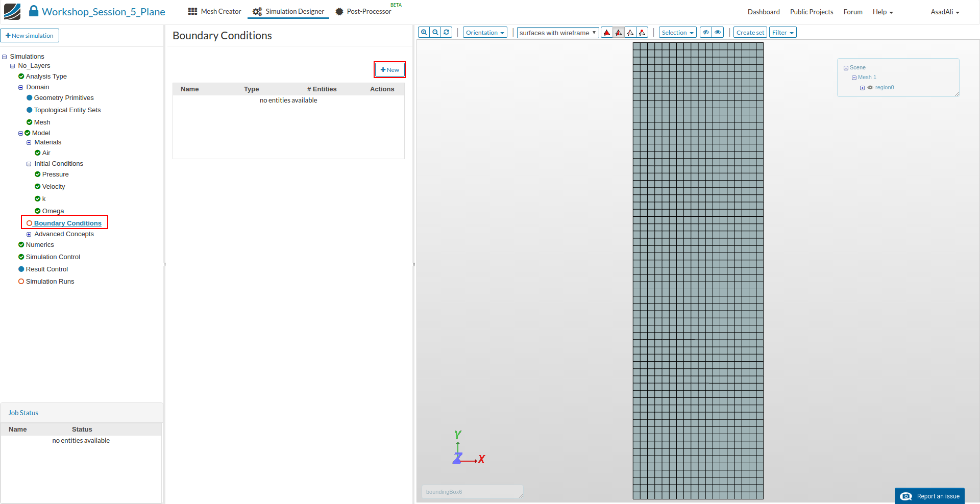
Task: Click the hide selection eye icon
Action: (706, 32)
